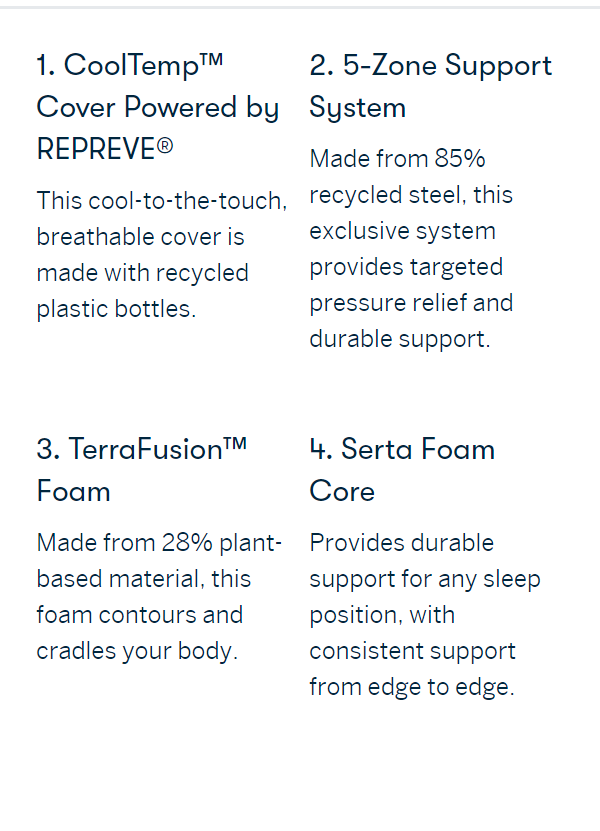Click the words "This cool-to-the-touch,"
The width and height of the screenshot is (600, 831).
pyautogui.click(x=161, y=201)
